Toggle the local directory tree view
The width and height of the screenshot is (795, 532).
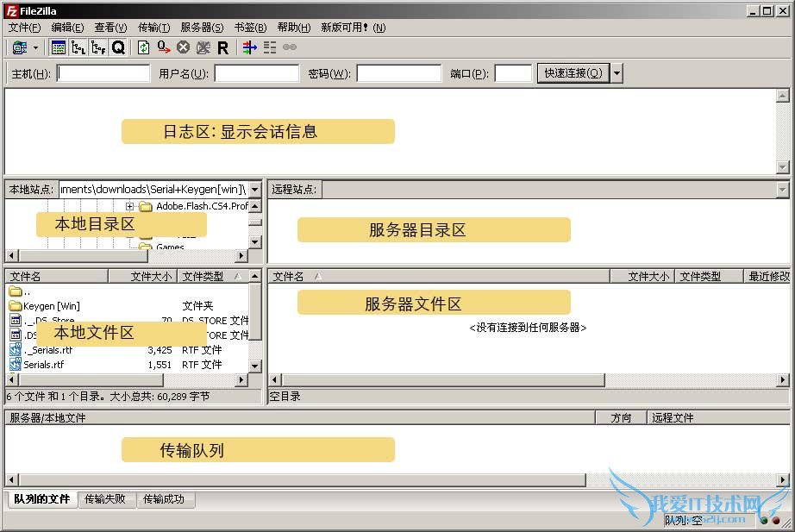(78, 47)
